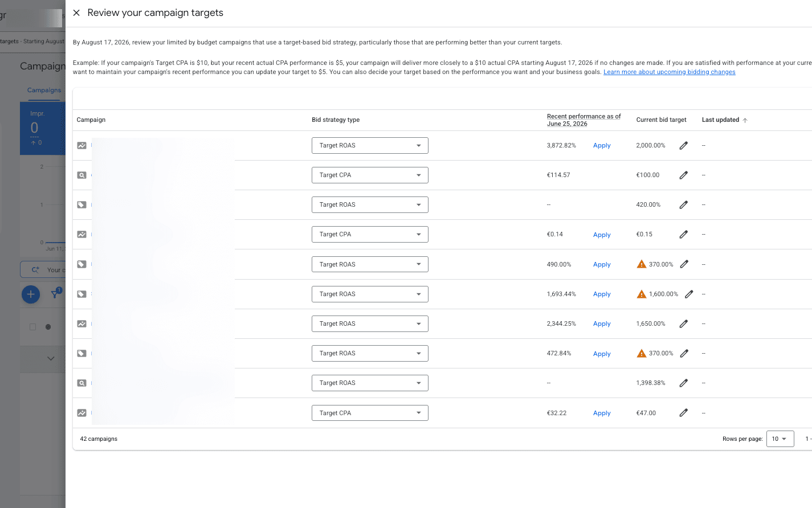Edit the €0.15 bid target pencil
The height and width of the screenshot is (508, 812).
(683, 234)
